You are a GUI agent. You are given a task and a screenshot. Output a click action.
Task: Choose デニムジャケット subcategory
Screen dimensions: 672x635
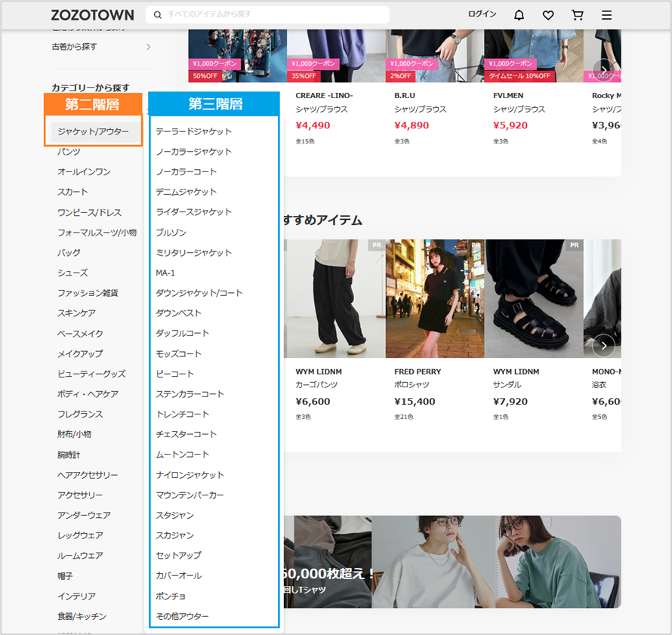tap(186, 192)
